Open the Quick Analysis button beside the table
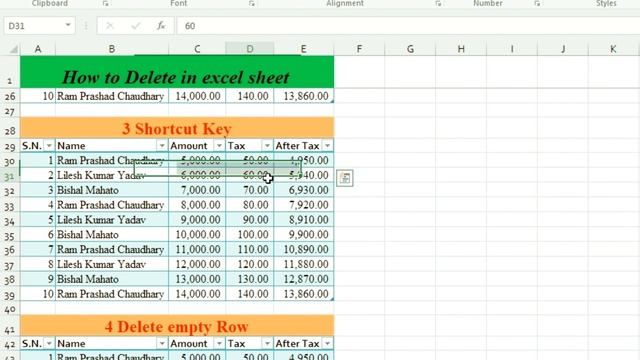The image size is (640, 360). click(345, 178)
